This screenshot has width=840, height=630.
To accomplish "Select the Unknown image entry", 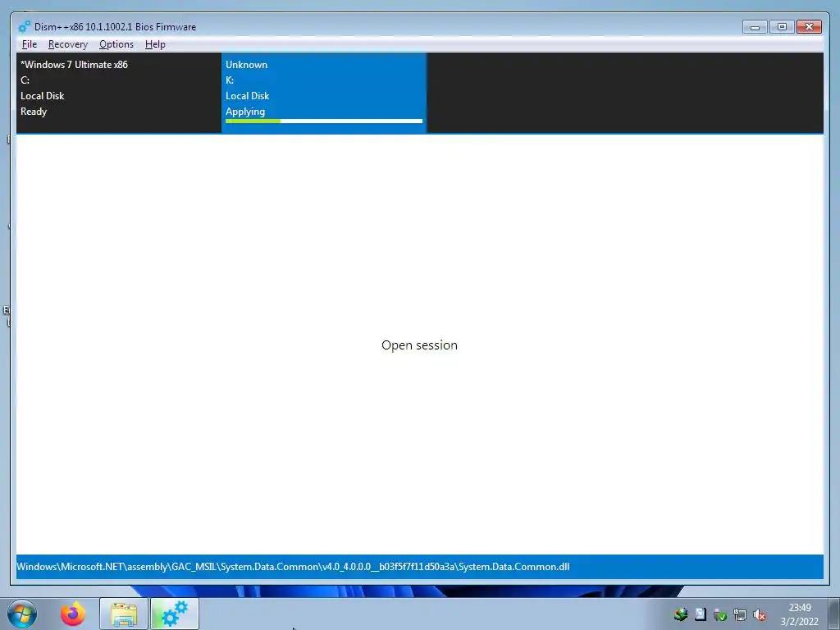I will tap(323, 93).
